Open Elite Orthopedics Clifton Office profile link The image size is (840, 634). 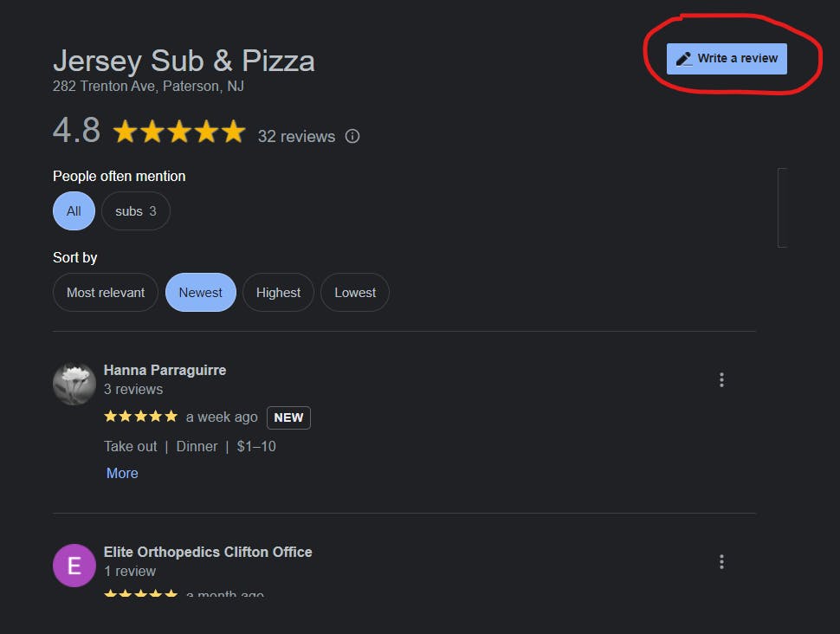coord(208,552)
